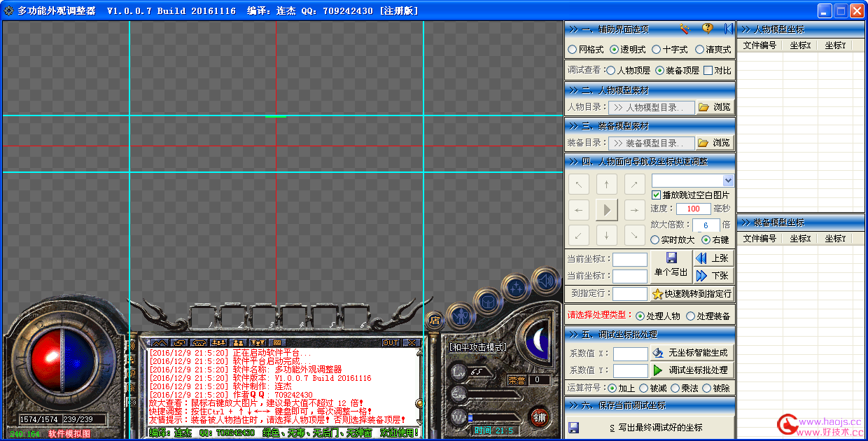Start playback with the center play button
This screenshot has width=868, height=441.
tap(606, 209)
